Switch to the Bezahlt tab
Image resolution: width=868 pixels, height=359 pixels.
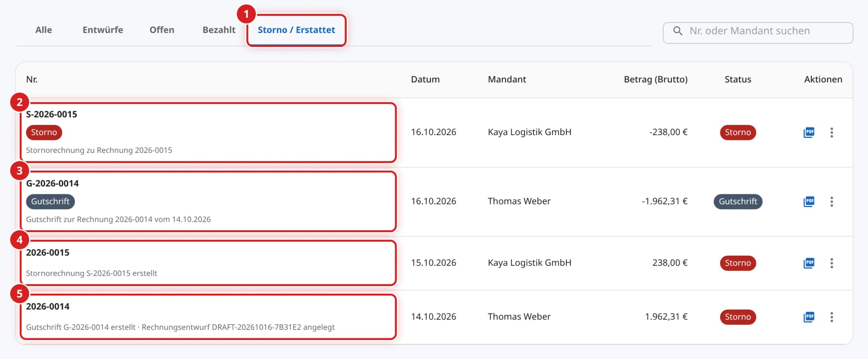[x=219, y=30]
